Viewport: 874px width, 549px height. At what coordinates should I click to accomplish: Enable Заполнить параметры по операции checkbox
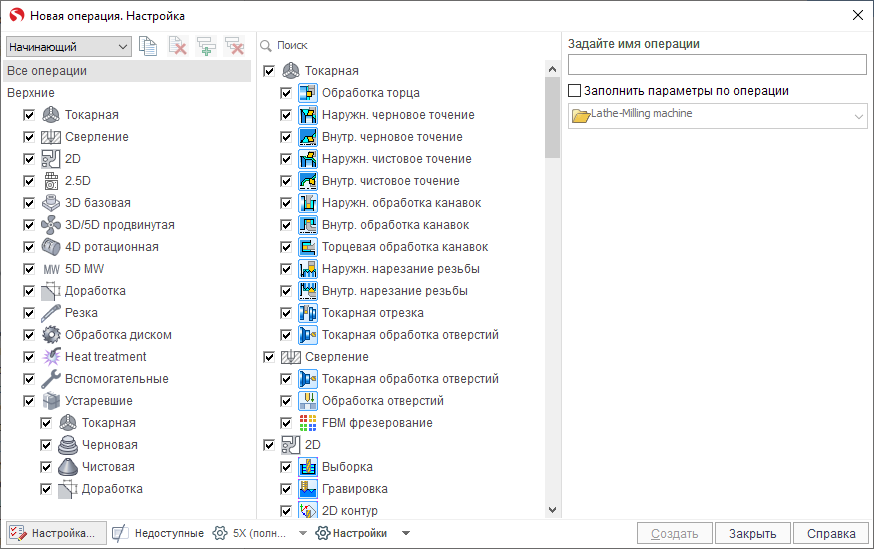tap(575, 91)
